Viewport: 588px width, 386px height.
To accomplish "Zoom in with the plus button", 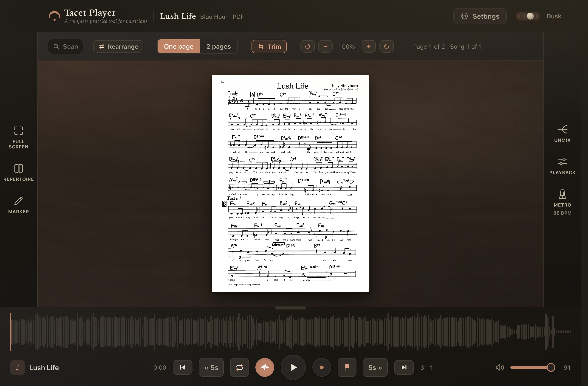I will click(369, 46).
